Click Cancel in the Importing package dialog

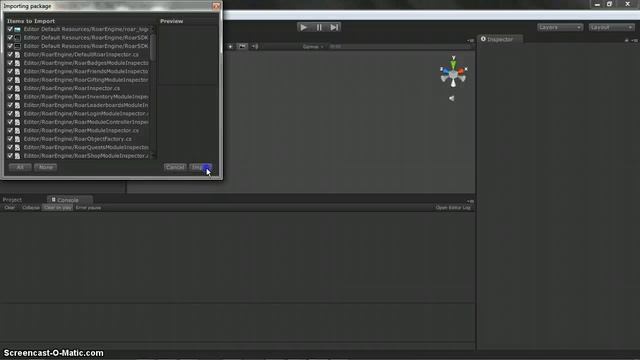coord(175,167)
